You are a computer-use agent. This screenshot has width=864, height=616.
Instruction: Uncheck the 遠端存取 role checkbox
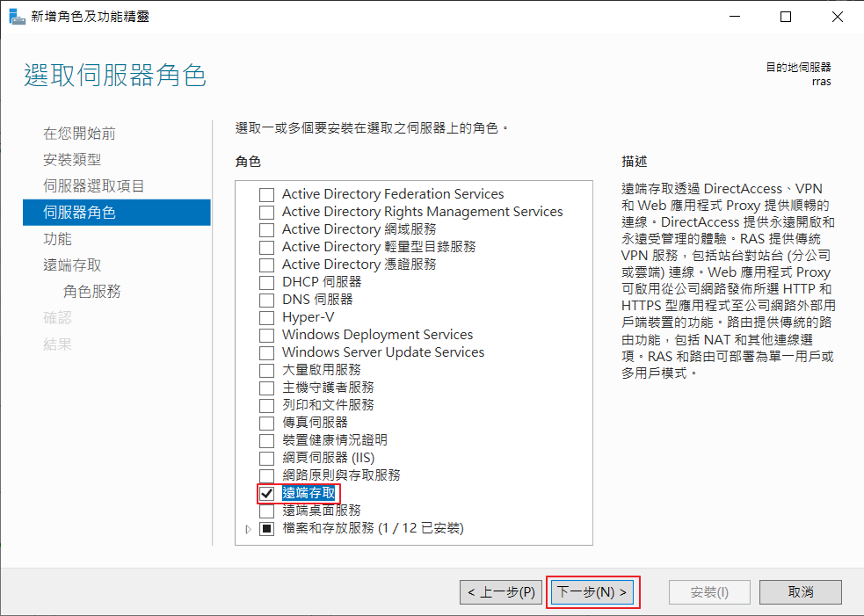click(266, 494)
